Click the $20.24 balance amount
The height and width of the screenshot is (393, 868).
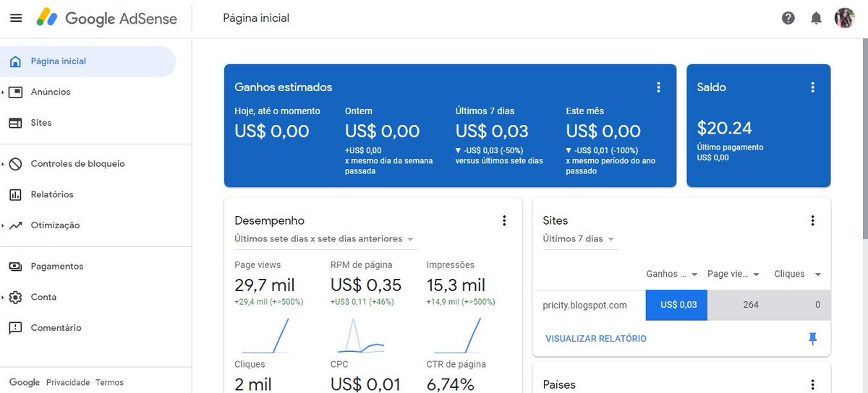coord(725,129)
